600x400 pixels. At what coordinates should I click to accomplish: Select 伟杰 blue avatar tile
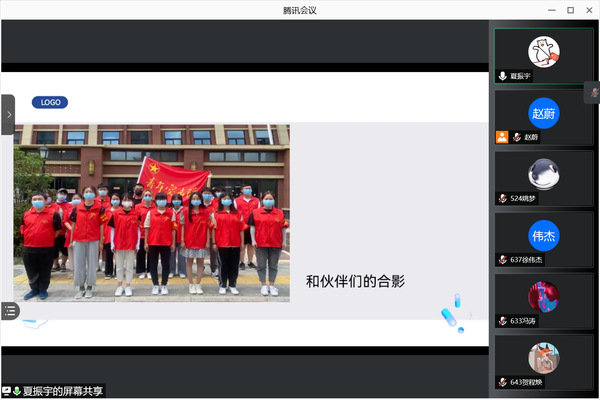tap(543, 235)
